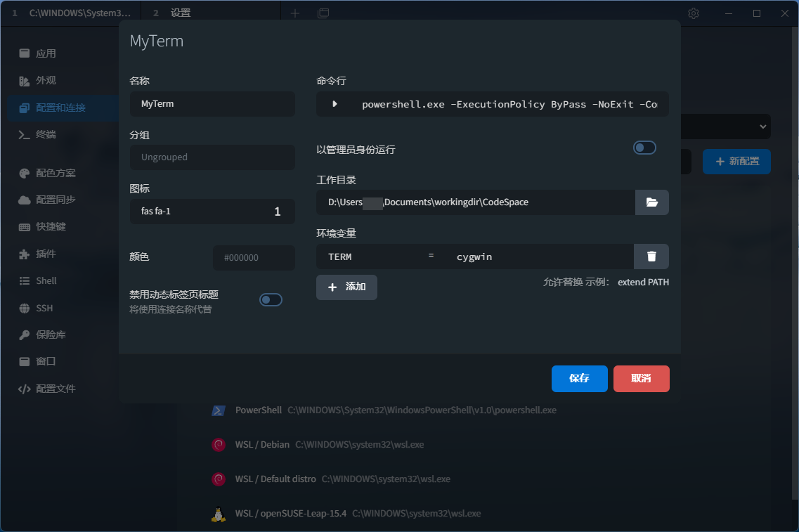Click the openSUSE penguin icon
The image size is (799, 532).
point(219,514)
